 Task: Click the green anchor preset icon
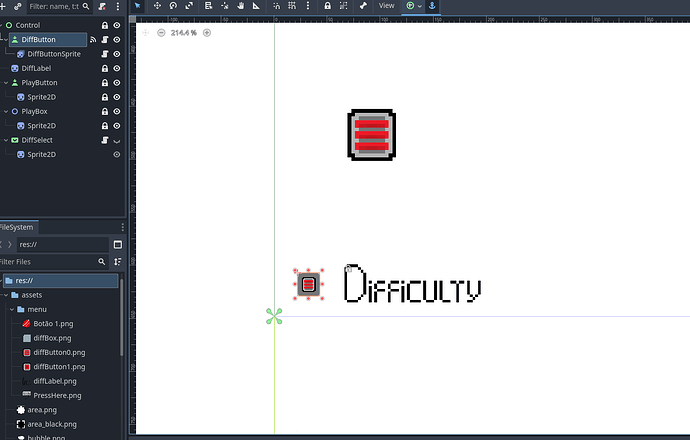tap(410, 6)
